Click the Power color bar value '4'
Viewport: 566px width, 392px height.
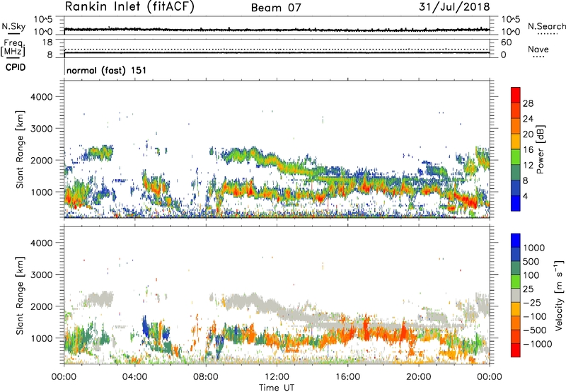pyautogui.click(x=526, y=196)
